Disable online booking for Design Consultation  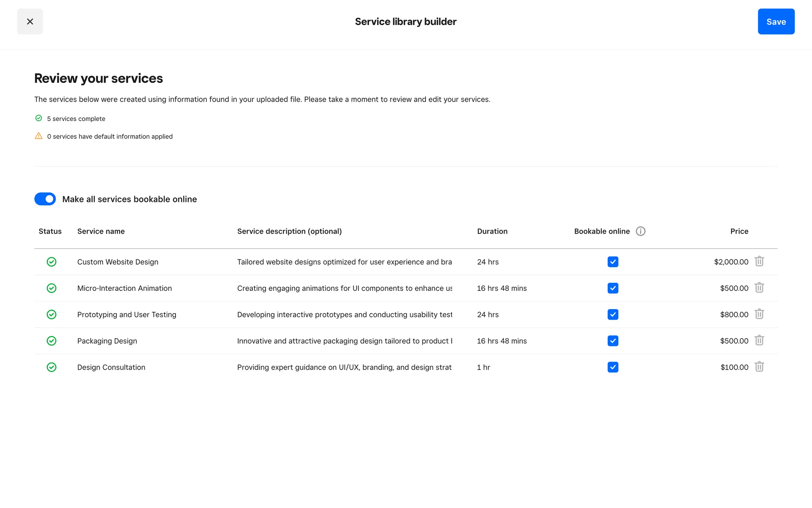click(x=613, y=367)
